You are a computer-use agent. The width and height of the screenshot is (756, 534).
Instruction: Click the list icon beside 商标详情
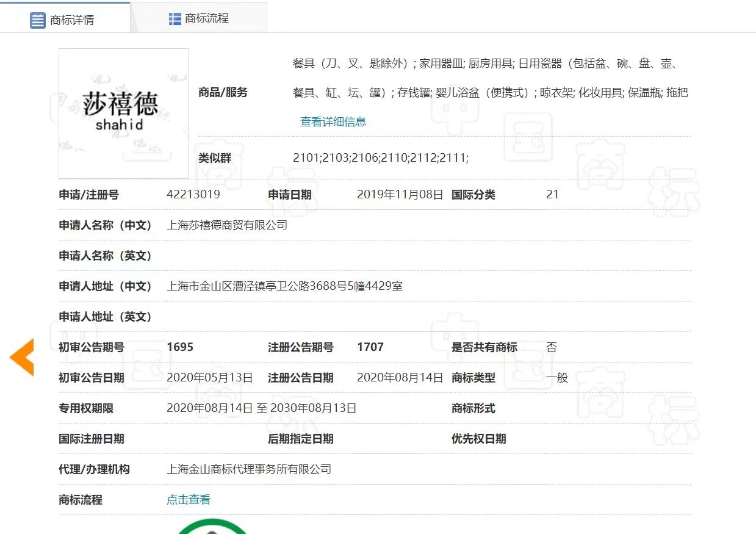click(38, 20)
